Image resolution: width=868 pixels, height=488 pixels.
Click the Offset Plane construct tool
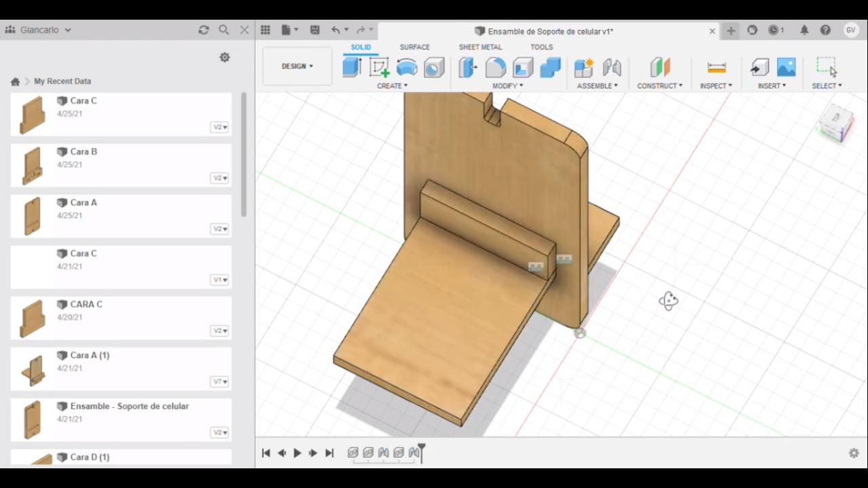coord(660,67)
